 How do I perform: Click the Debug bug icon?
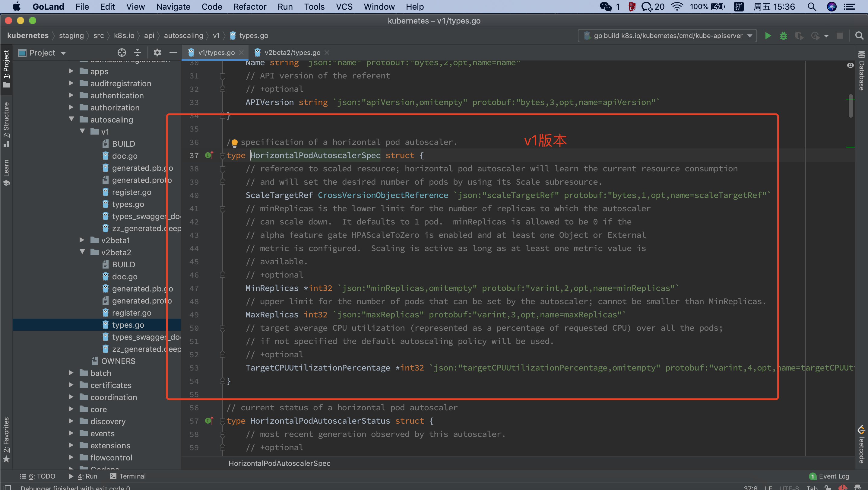(783, 36)
